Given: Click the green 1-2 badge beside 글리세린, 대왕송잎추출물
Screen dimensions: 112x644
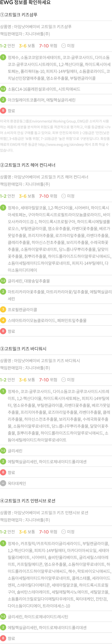Looking at the screenshot, I should pyautogui.click(x=3, y=281).
